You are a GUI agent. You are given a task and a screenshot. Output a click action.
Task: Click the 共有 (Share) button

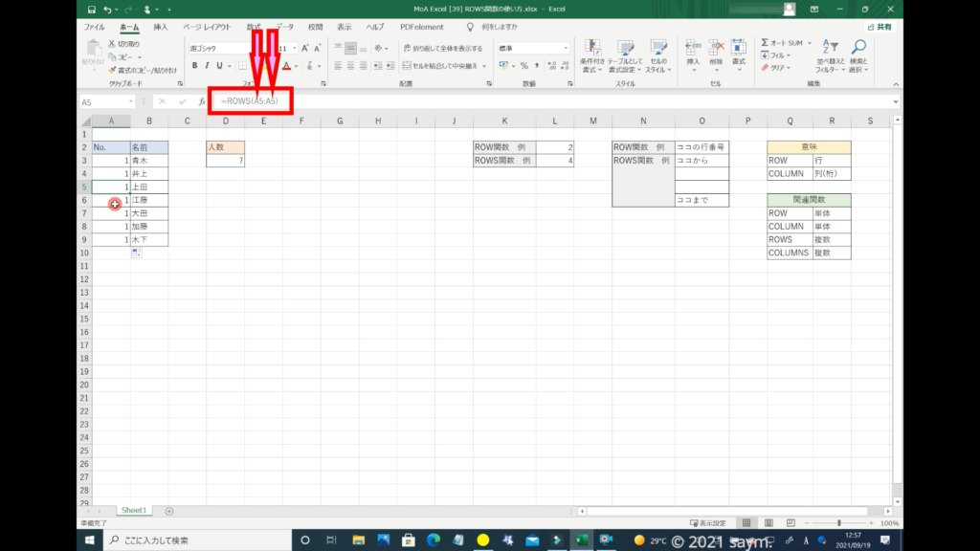click(879, 27)
